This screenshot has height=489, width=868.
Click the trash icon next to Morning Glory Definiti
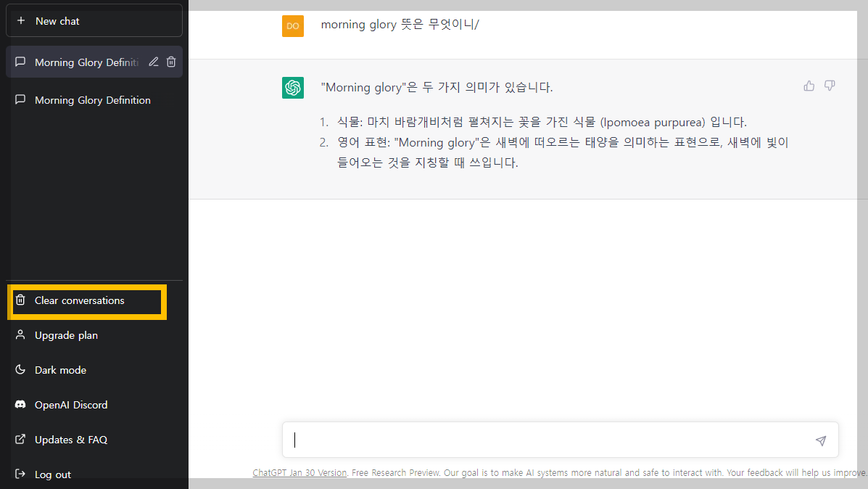(x=171, y=62)
